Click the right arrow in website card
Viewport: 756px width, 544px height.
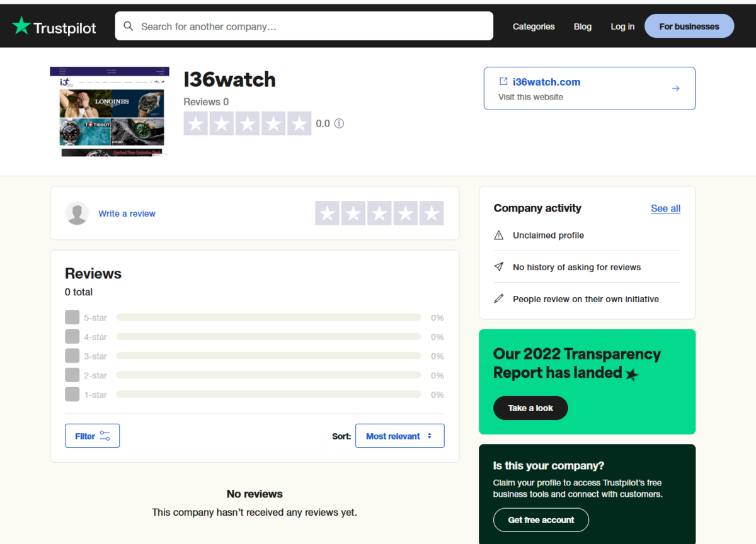[675, 89]
